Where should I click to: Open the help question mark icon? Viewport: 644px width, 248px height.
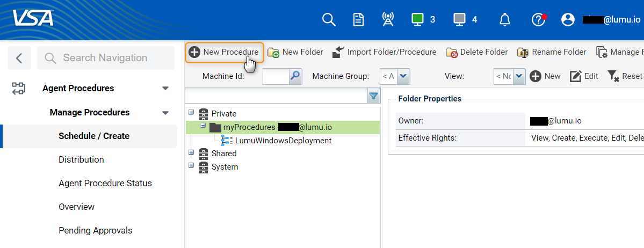pyautogui.click(x=538, y=20)
